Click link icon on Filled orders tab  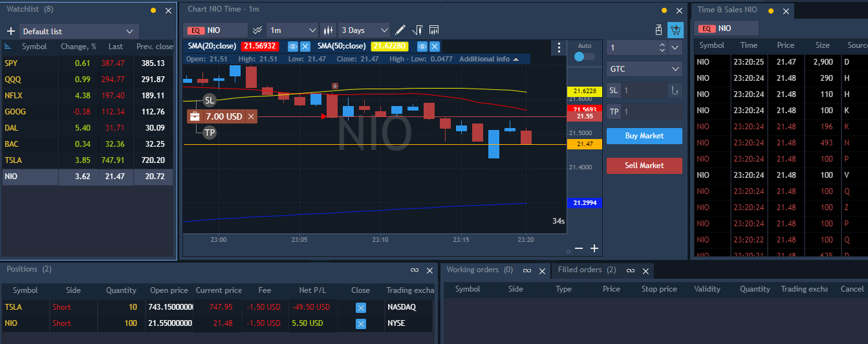pyautogui.click(x=631, y=270)
